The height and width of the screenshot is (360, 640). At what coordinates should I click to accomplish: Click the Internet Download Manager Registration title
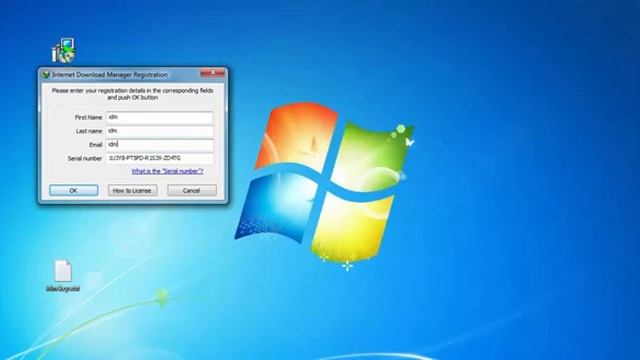tap(110, 75)
